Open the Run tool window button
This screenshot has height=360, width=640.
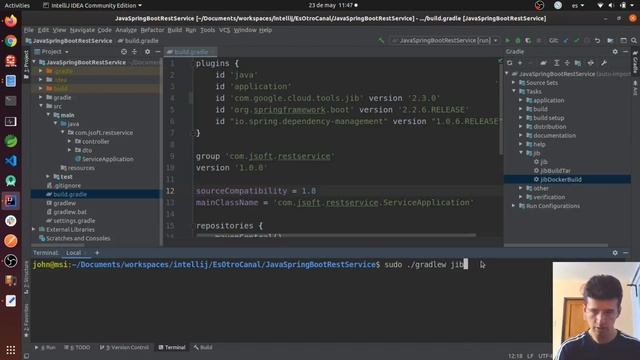pos(45,347)
